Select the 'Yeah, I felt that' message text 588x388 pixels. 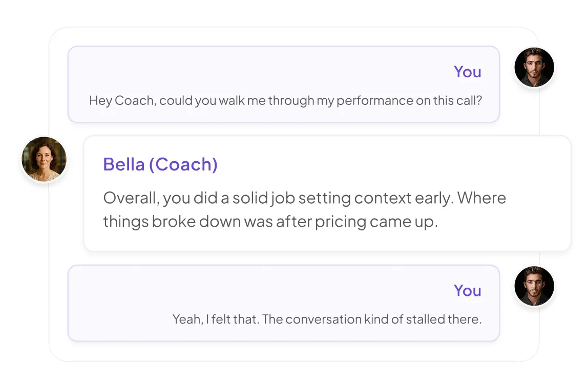tap(327, 319)
